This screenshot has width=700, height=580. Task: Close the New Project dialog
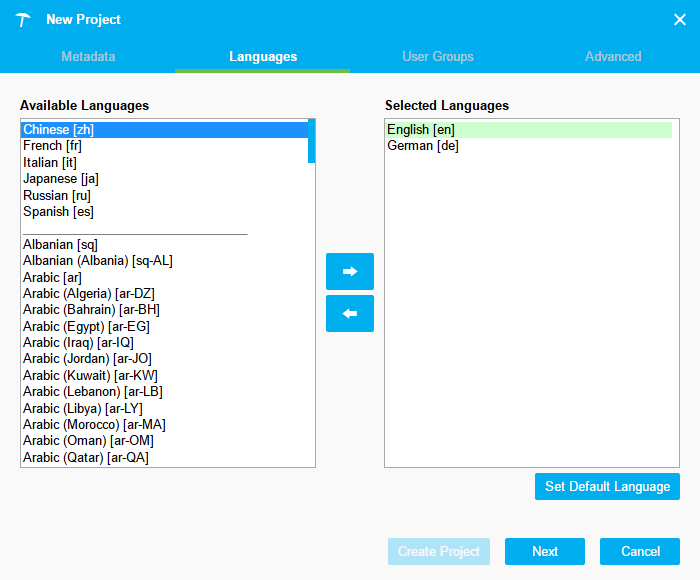[x=679, y=20]
